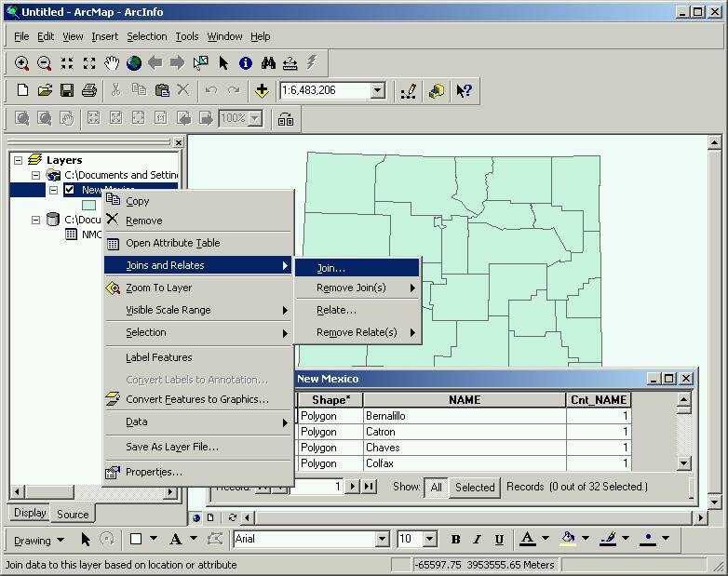Open font color dropdown arrow

click(546, 538)
